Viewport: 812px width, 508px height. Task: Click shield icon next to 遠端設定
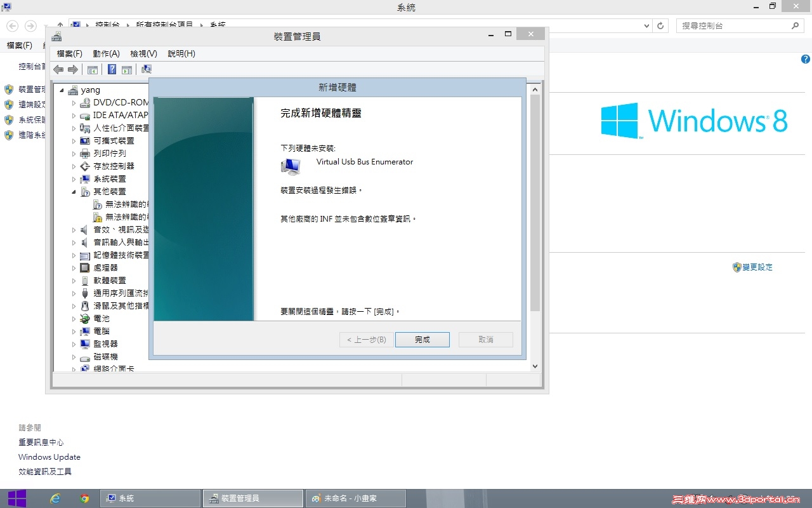point(9,105)
